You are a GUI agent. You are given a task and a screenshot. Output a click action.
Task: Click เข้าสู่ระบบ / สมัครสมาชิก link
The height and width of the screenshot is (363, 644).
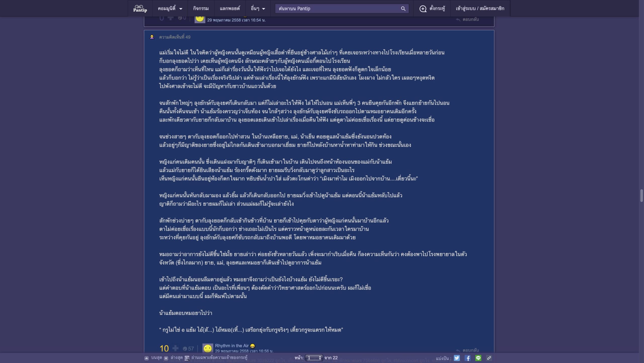click(x=480, y=9)
